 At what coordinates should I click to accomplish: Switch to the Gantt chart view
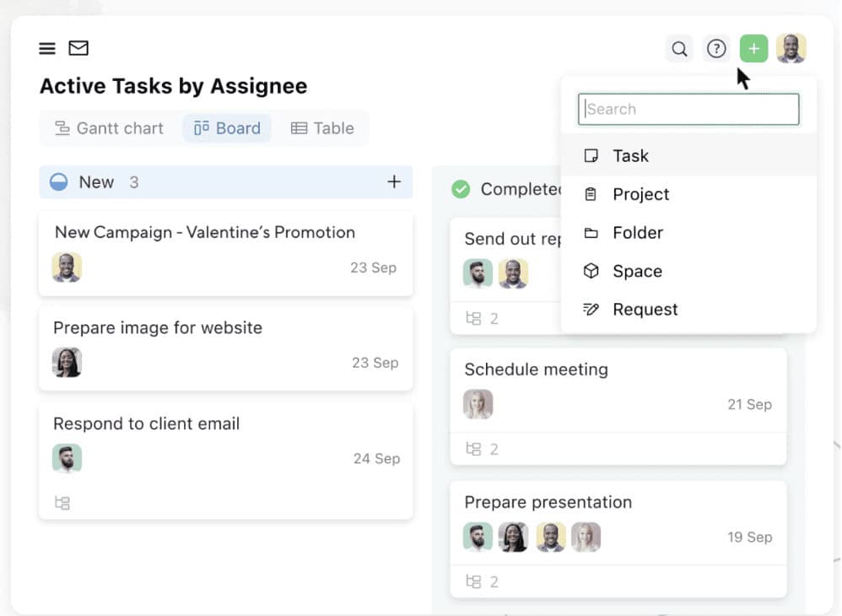109,128
